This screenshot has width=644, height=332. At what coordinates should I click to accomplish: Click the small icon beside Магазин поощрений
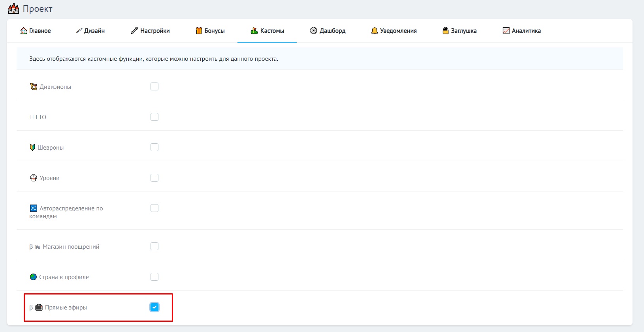click(38, 247)
